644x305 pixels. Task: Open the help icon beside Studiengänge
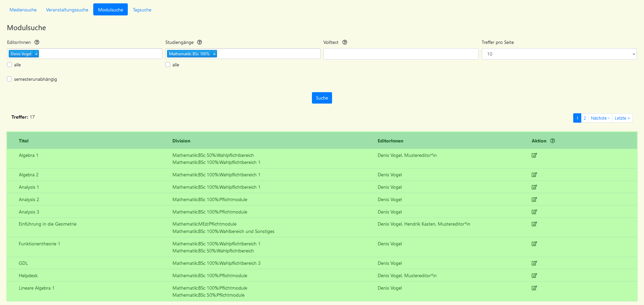click(x=200, y=42)
